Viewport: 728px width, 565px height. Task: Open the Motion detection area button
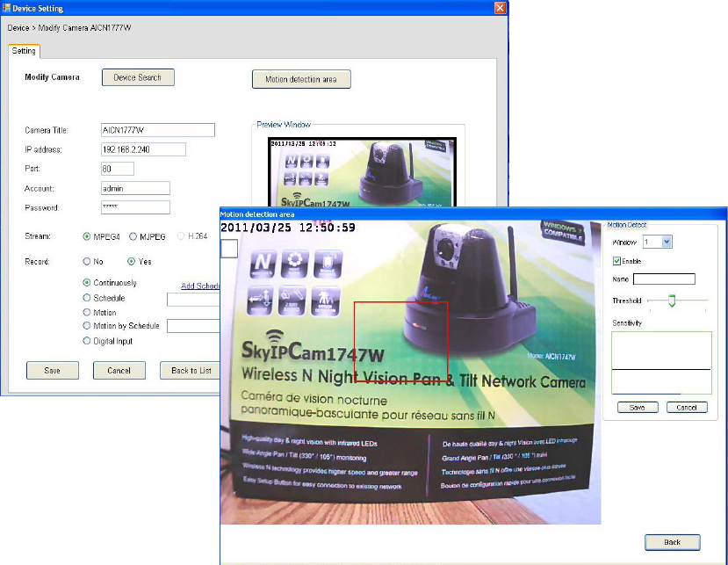pos(301,79)
